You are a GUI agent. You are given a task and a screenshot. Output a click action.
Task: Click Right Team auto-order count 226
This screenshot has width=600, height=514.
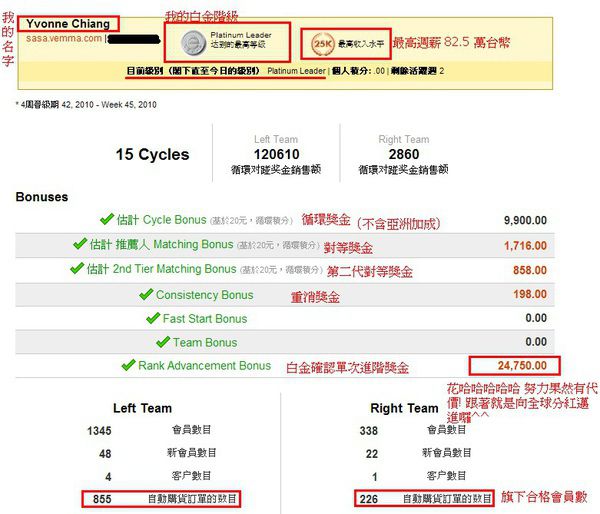point(369,499)
